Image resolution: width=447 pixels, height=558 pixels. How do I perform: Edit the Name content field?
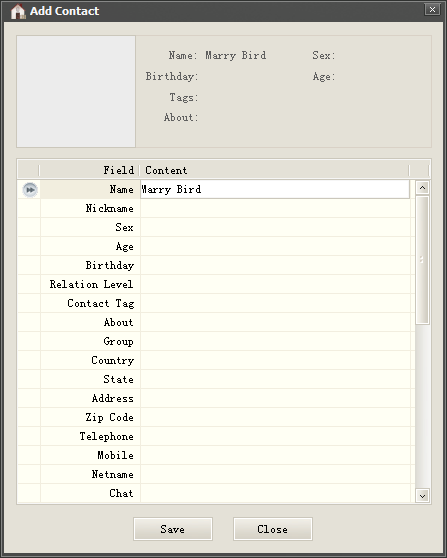pyautogui.click(x=275, y=189)
